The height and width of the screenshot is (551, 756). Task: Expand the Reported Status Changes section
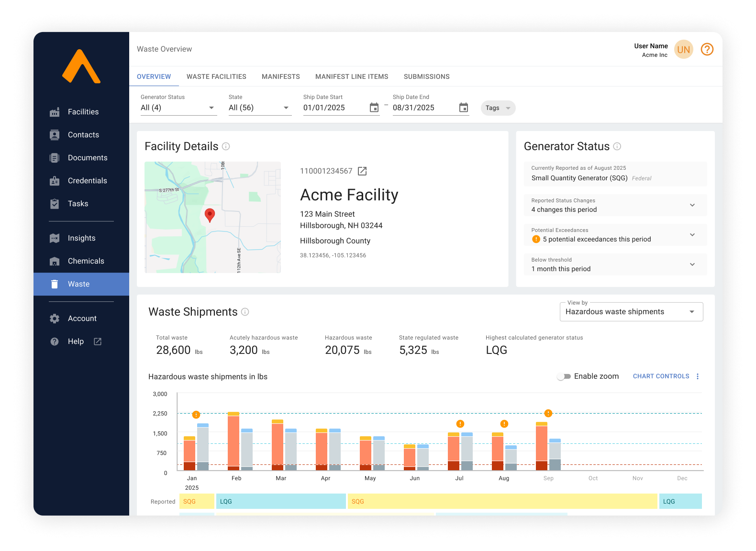(692, 205)
